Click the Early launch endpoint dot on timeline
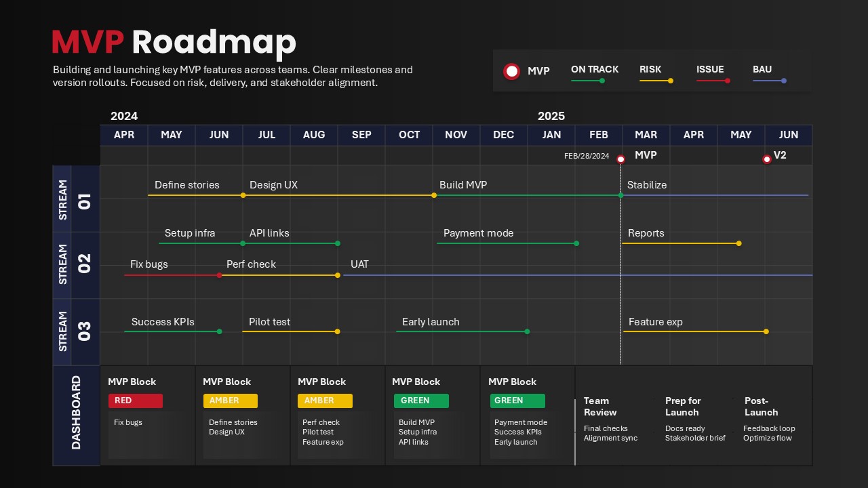 pyautogui.click(x=527, y=332)
